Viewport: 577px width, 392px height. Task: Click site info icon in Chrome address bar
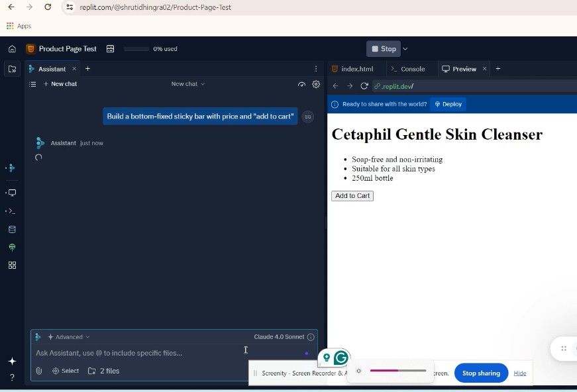(70, 7)
